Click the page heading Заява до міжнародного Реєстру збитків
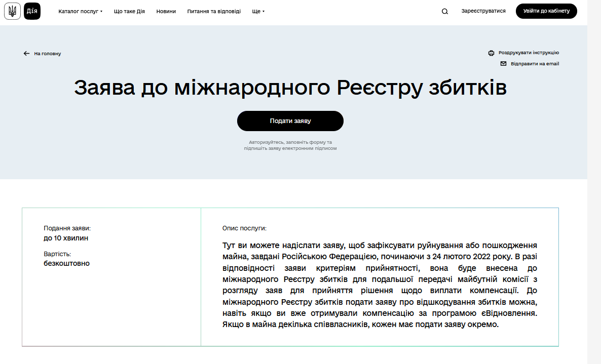Image resolution: width=601 pixels, height=364 pixels. [290, 88]
